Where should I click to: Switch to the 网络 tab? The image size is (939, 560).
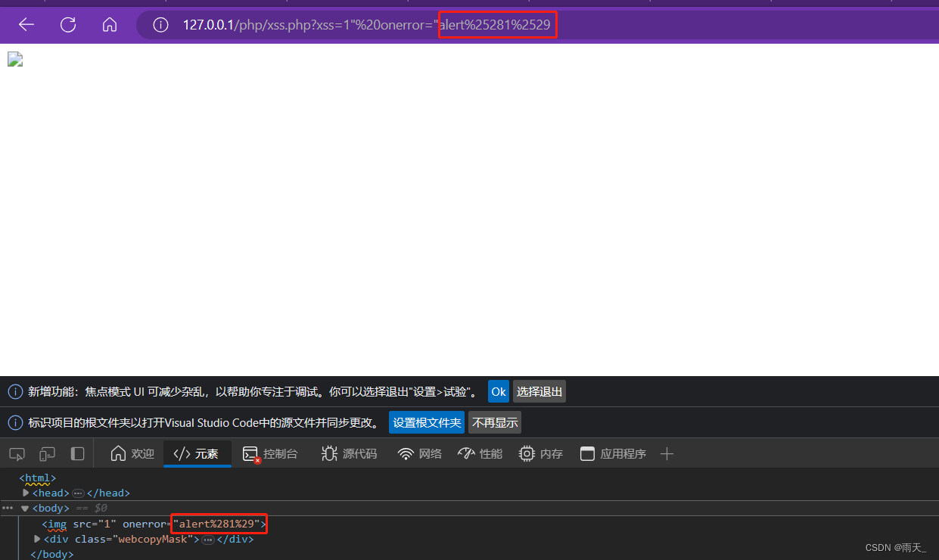coord(419,453)
